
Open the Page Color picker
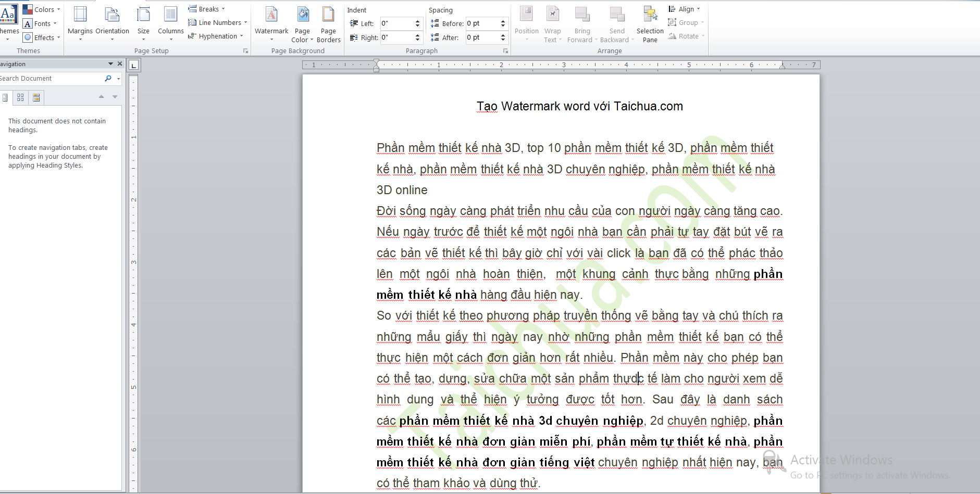(x=302, y=23)
